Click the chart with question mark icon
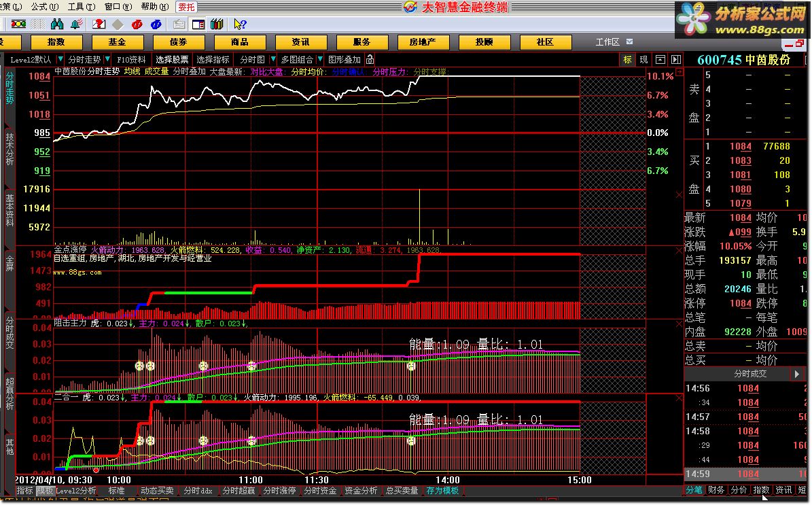The width and height of the screenshot is (812, 505). (x=99, y=24)
